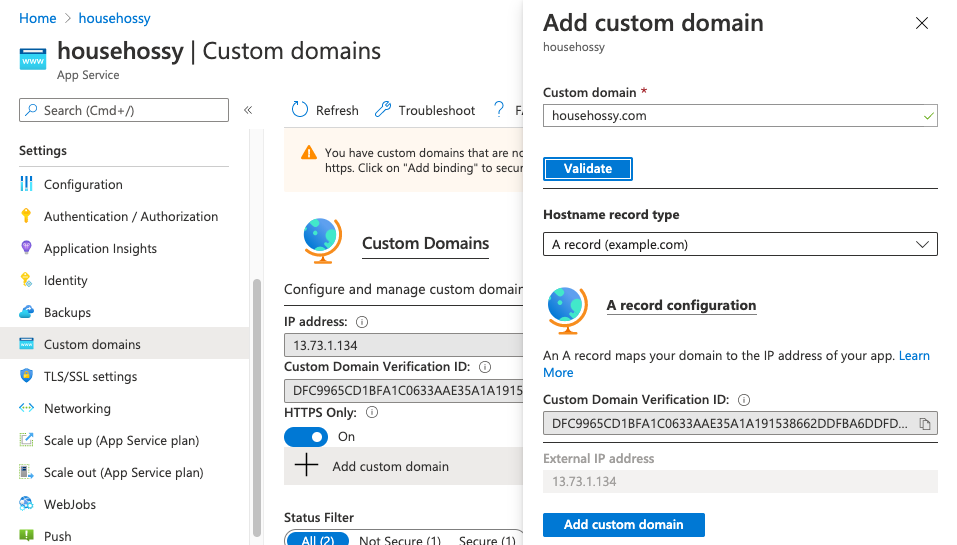
Task: Click the Scale out icon
Action: (26, 472)
